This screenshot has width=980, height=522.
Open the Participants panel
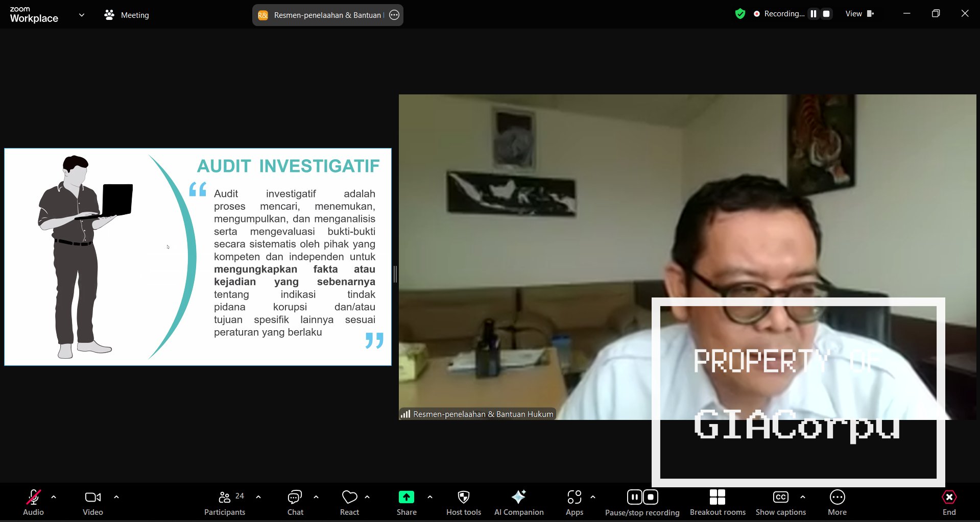[x=225, y=503]
